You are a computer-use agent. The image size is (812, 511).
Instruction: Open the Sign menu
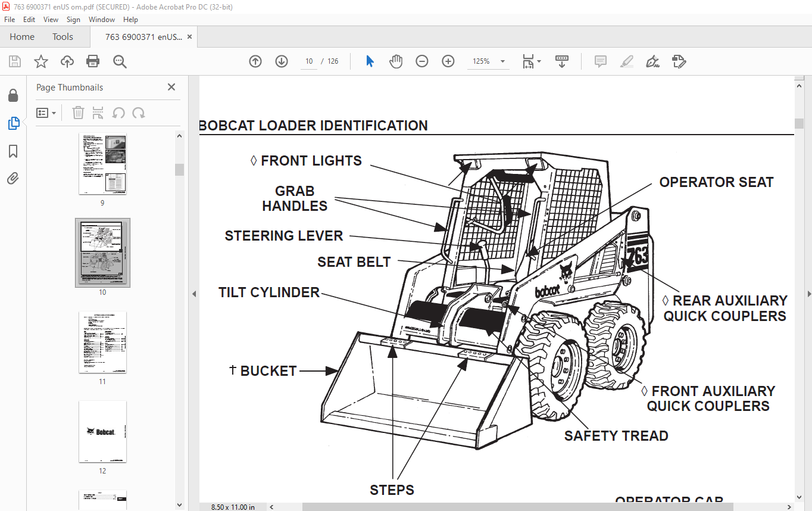point(73,20)
